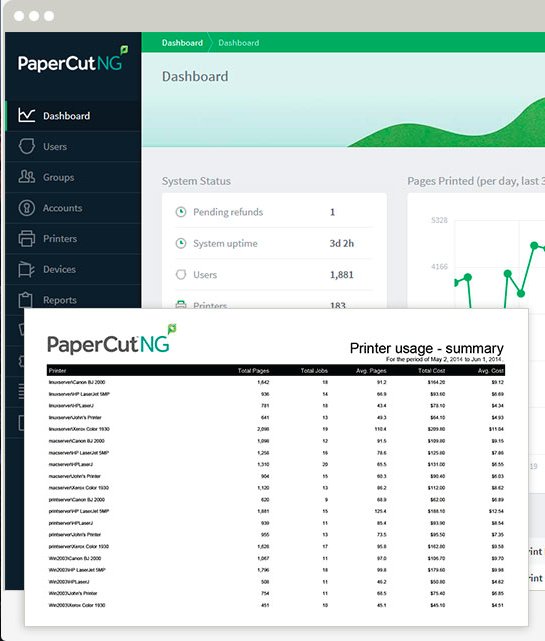This screenshot has width=545, height=641.
Task: Select the macserver\Xerox Color 1930 row
Action: point(276,488)
